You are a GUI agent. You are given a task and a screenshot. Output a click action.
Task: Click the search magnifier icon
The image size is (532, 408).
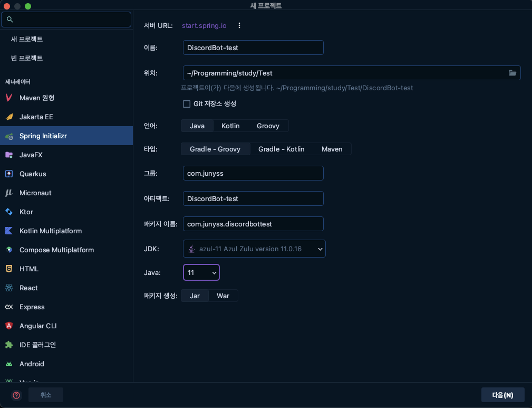[10, 20]
